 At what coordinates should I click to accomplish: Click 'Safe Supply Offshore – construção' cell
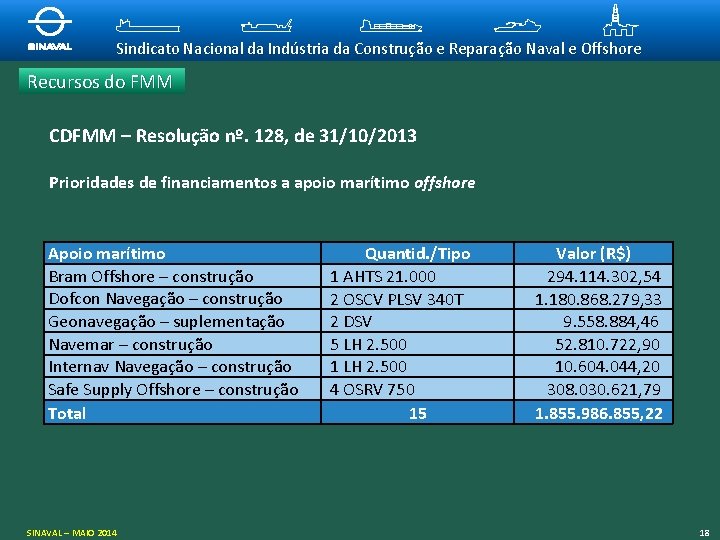point(182,389)
